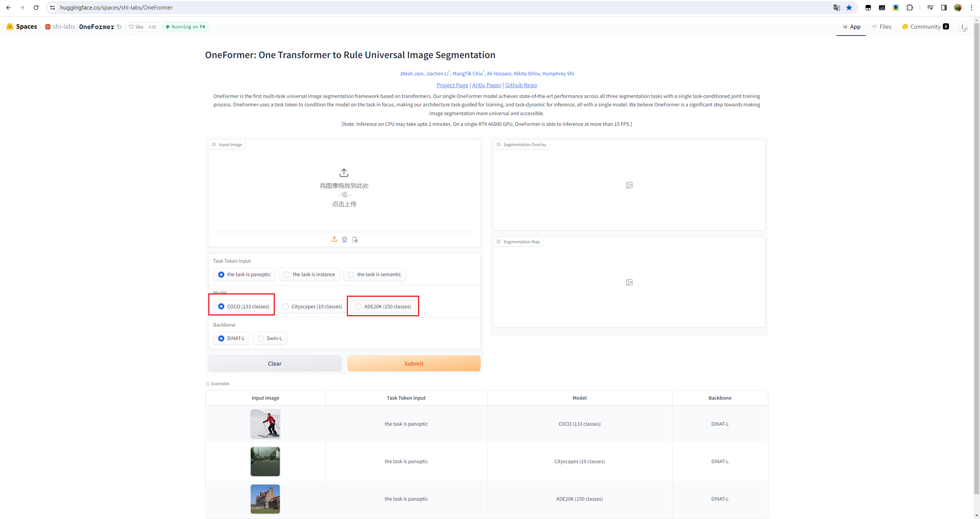The height and width of the screenshot is (519, 980).
Task: Click the upload arrow in Input Image area
Action: [x=344, y=173]
